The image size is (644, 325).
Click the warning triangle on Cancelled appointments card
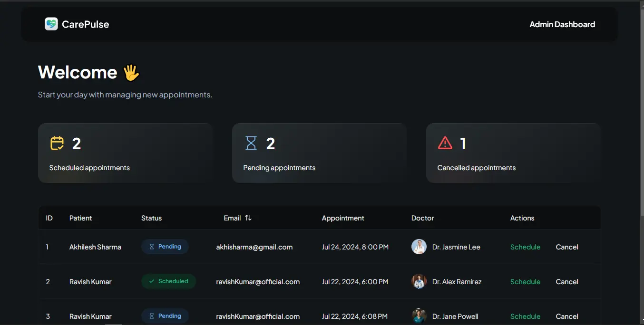click(x=445, y=143)
